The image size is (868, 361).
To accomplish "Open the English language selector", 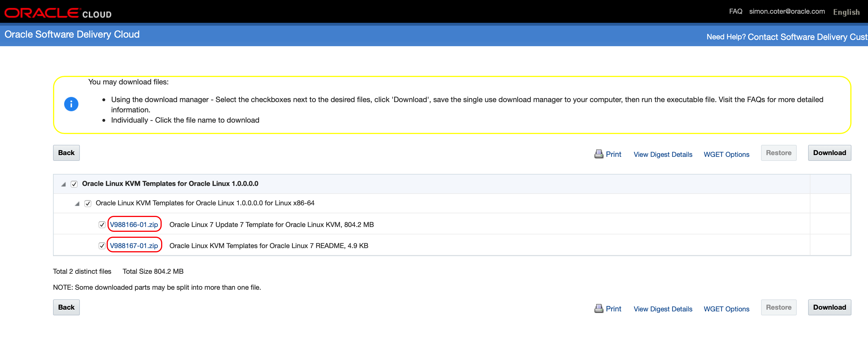I will (x=846, y=12).
